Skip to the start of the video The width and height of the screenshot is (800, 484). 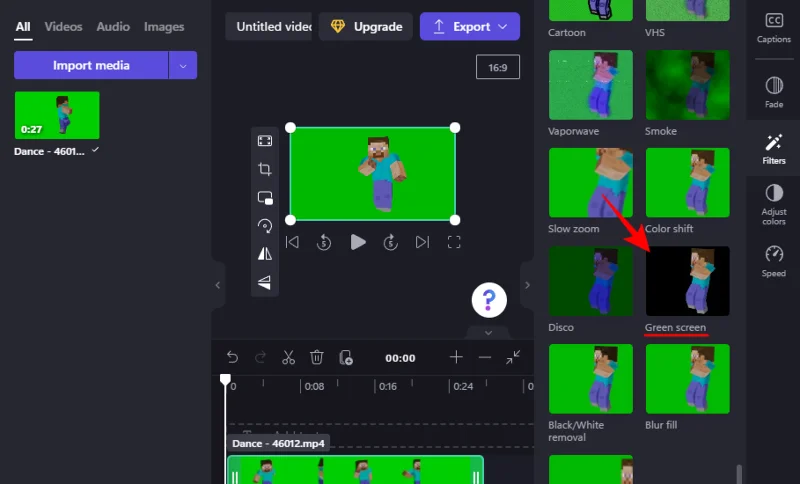(x=292, y=242)
